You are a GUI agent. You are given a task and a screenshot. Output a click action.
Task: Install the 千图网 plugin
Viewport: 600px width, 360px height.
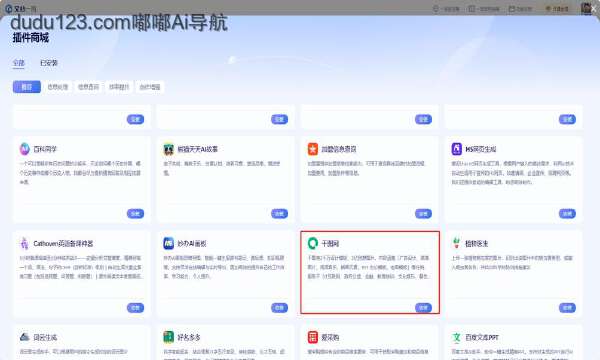[x=423, y=308]
